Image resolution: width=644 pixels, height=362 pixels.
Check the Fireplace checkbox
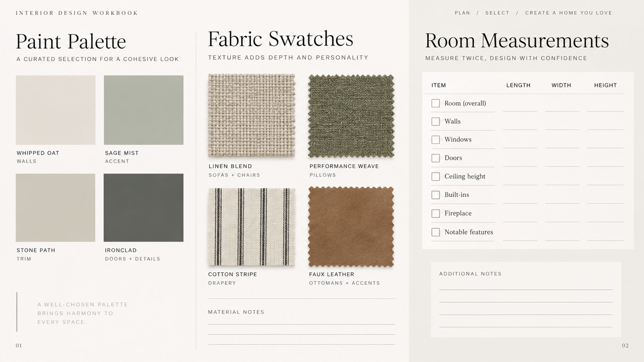click(435, 213)
